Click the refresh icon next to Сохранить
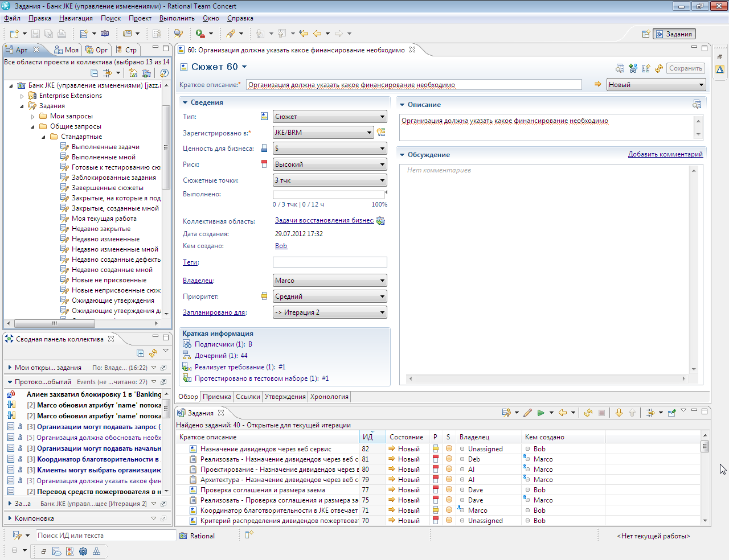The image size is (729, 560). coord(659,68)
